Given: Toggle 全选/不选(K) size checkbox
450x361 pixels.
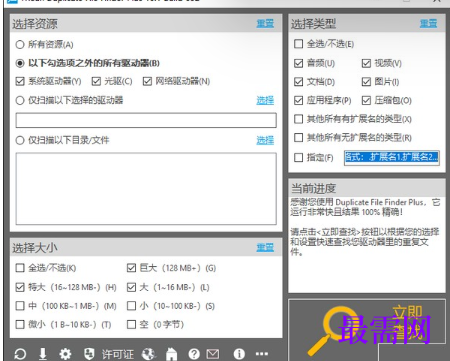Looking at the screenshot, I should click(20, 268).
